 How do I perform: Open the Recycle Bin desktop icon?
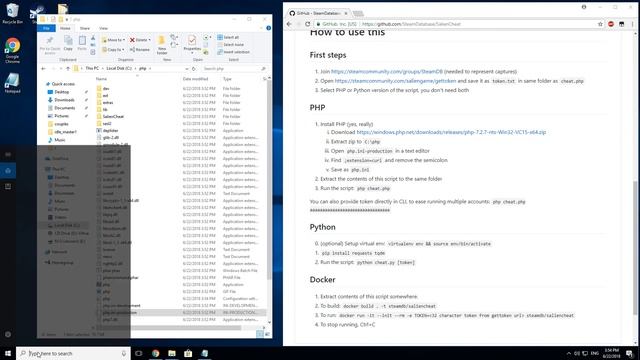pyautogui.click(x=12, y=13)
